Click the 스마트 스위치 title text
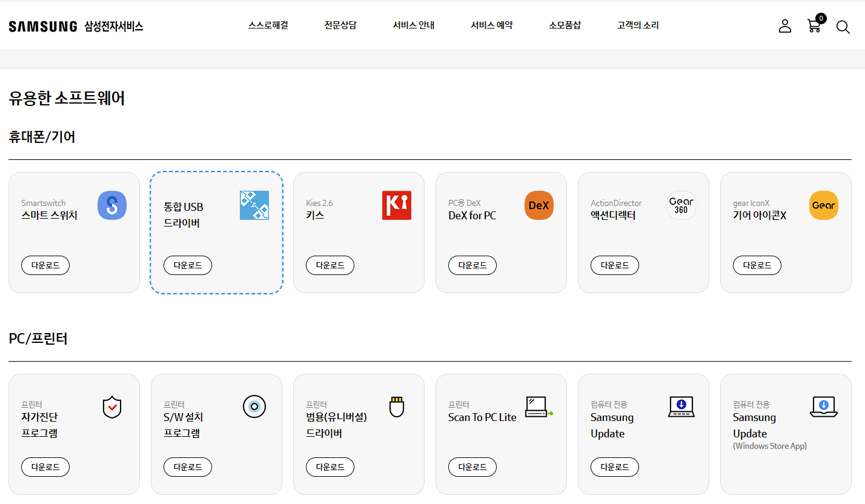Viewport: 865px width, 504px height. [x=49, y=215]
